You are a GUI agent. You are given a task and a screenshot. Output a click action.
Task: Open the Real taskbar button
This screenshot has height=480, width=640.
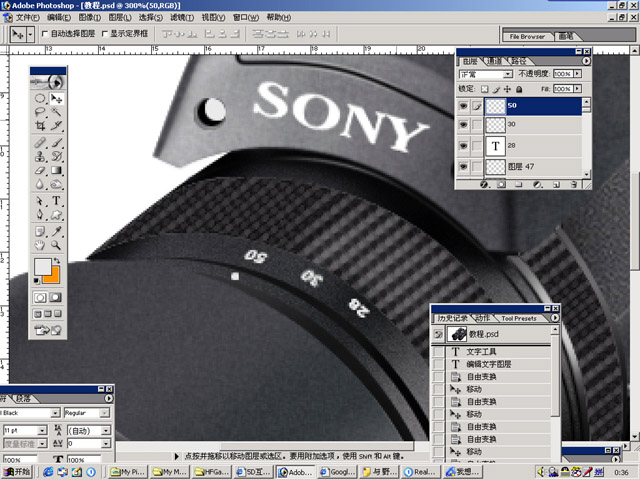point(419,472)
